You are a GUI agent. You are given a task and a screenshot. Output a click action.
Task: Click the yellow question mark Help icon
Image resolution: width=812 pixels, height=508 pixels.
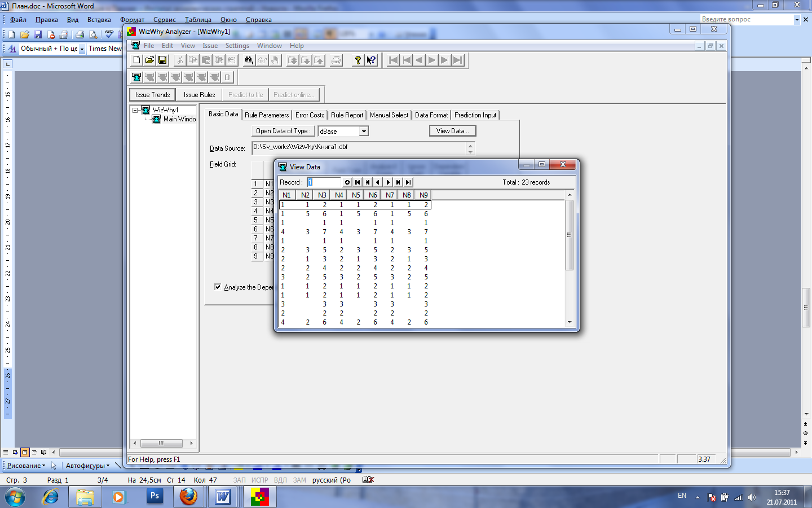click(358, 60)
